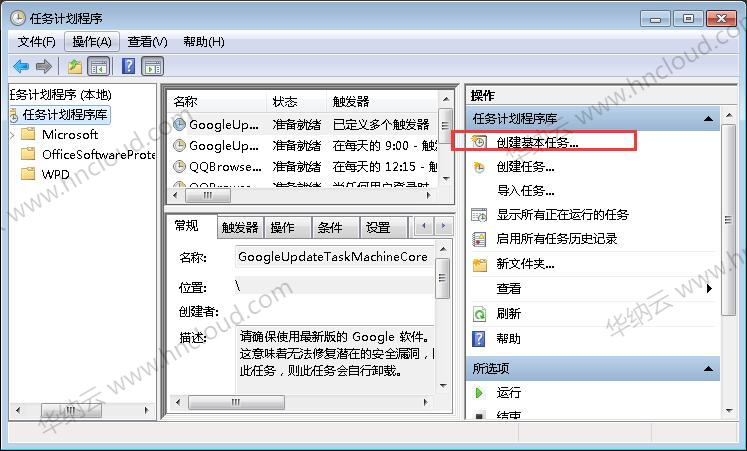747x451 pixels.
Task: Click the details pane horizontal scrollbar thumb
Action: (x=236, y=402)
